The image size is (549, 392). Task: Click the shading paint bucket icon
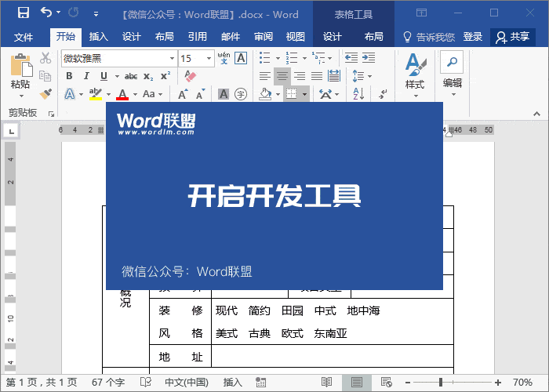coord(265,94)
